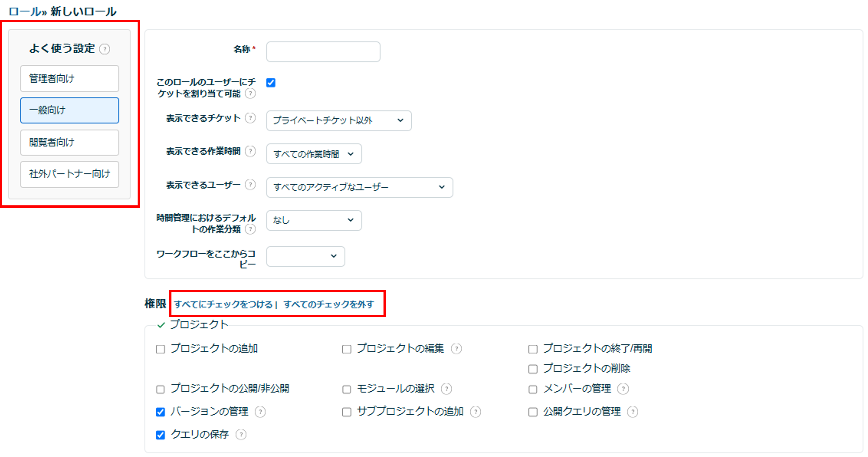868x457 pixels.
Task: Toggle the プロジェクト group green checkmark
Action: (161, 325)
